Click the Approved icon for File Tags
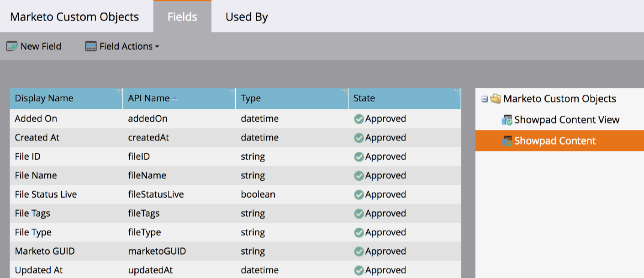 [x=359, y=213]
